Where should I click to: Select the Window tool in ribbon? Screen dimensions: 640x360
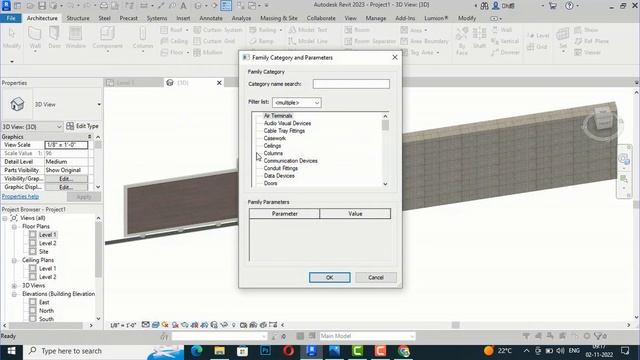coord(76,38)
